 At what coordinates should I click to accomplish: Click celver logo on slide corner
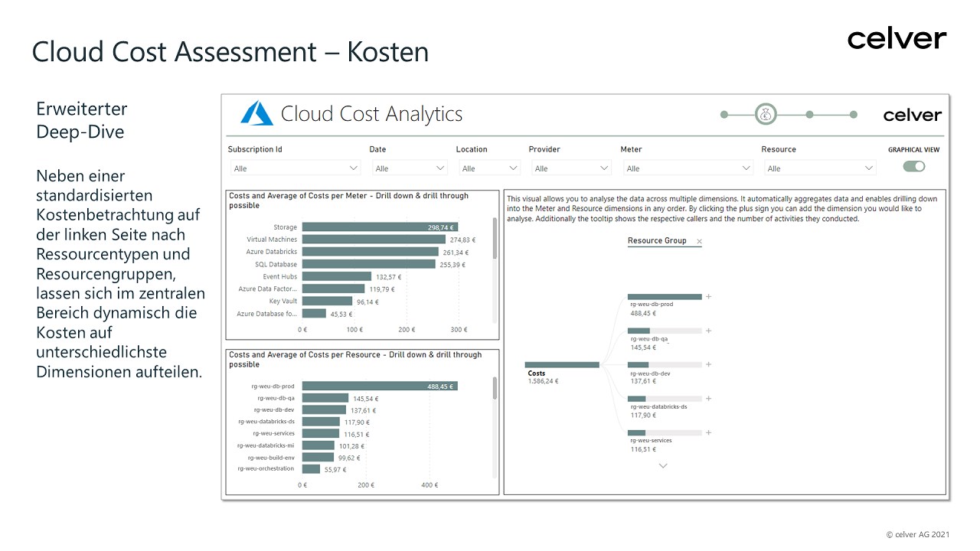897,38
